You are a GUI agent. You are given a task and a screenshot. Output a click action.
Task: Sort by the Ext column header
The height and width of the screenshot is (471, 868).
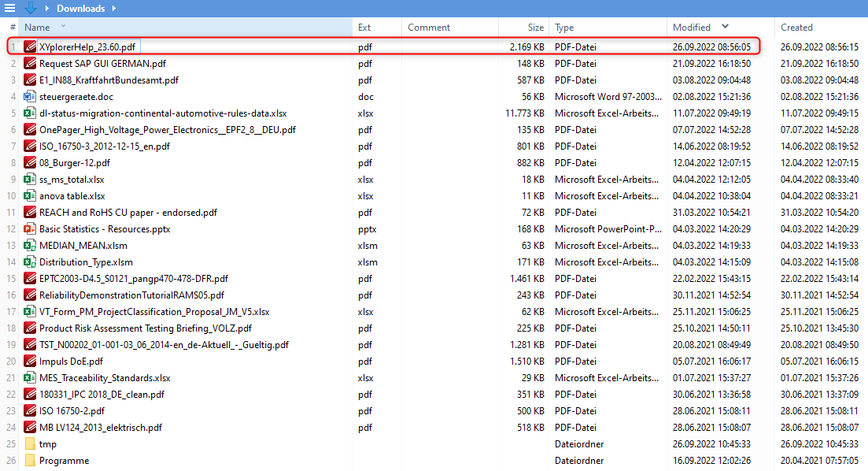(x=364, y=28)
